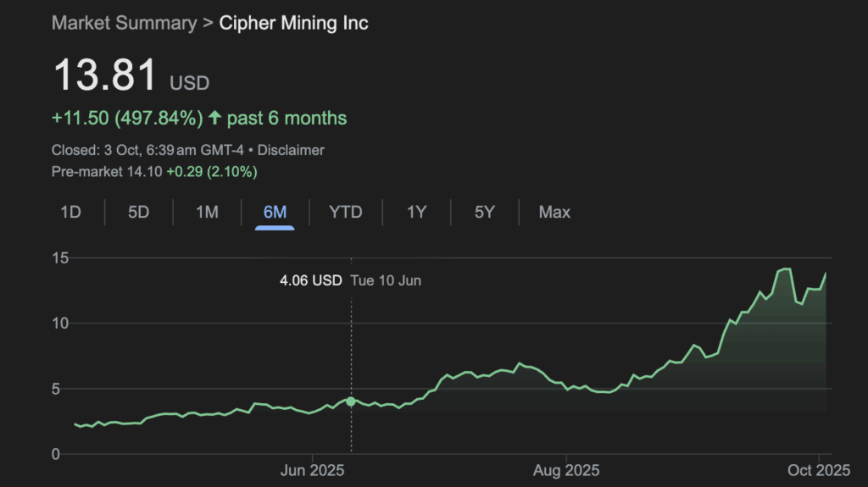Choose the 1M chart range
The height and width of the screenshot is (487, 868).
coord(207,212)
